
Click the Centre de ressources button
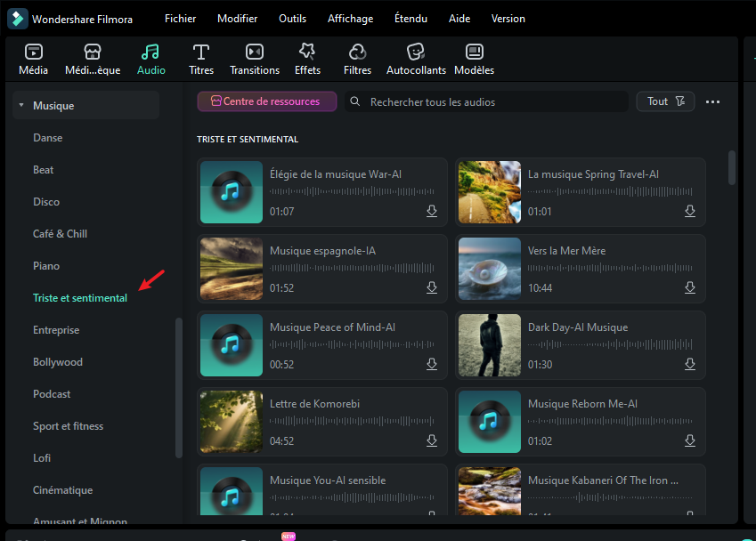pyautogui.click(x=266, y=101)
